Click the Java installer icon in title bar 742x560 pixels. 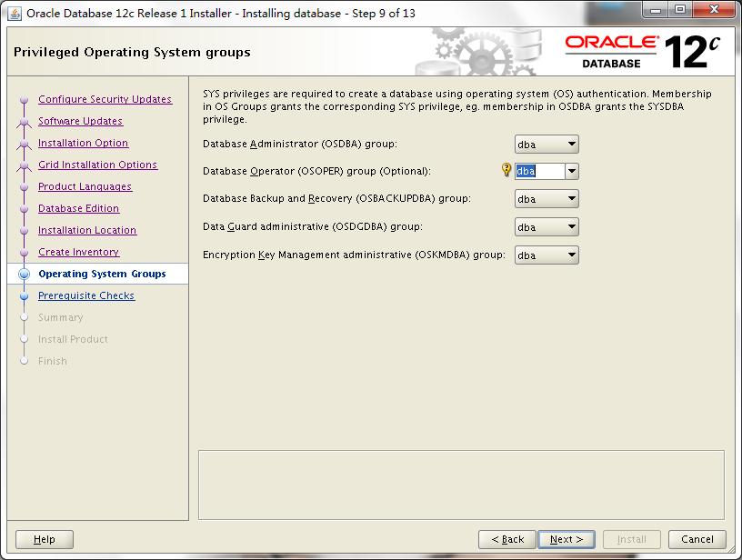15,14
